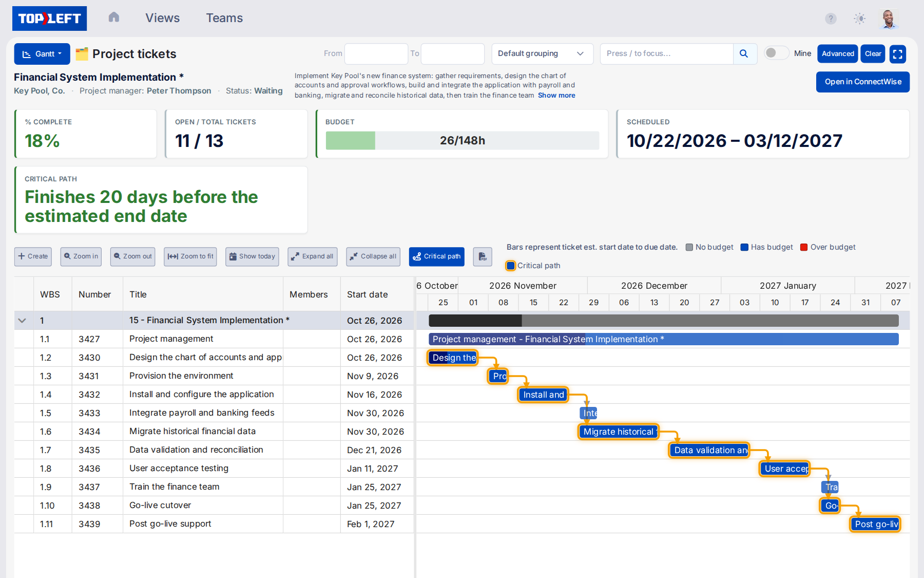Viewport: 924px width, 578px height.
Task: Click the Clear button
Action: tap(873, 54)
